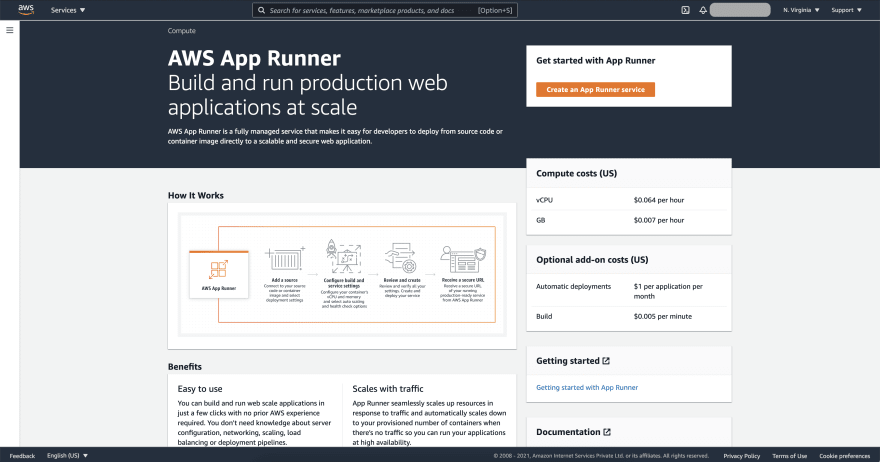
Task: Click the vCPU row label
Action: (x=544, y=200)
